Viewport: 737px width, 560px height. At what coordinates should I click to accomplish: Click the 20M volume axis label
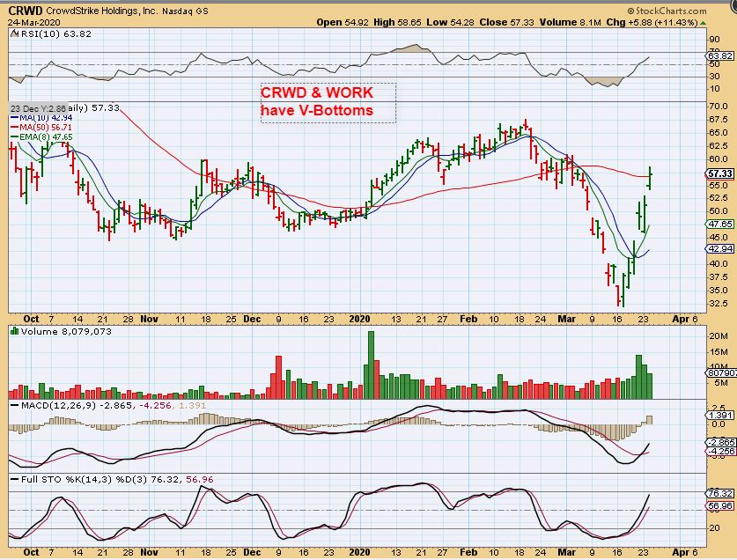pos(719,335)
